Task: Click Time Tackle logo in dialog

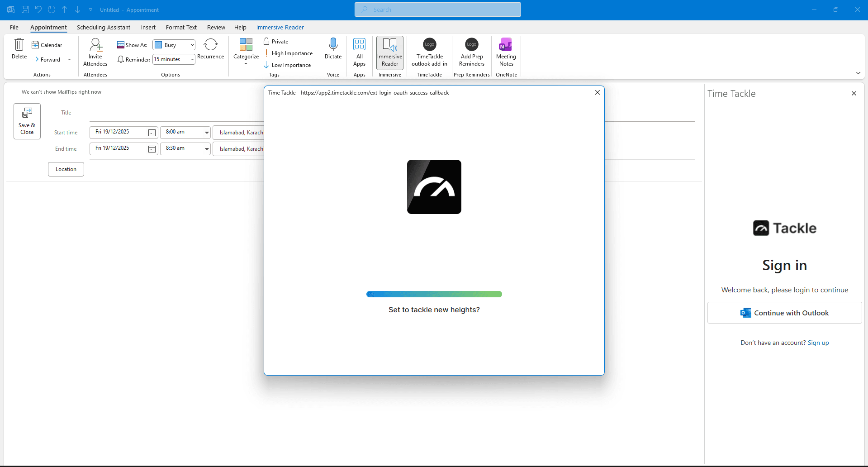Action: [434, 187]
